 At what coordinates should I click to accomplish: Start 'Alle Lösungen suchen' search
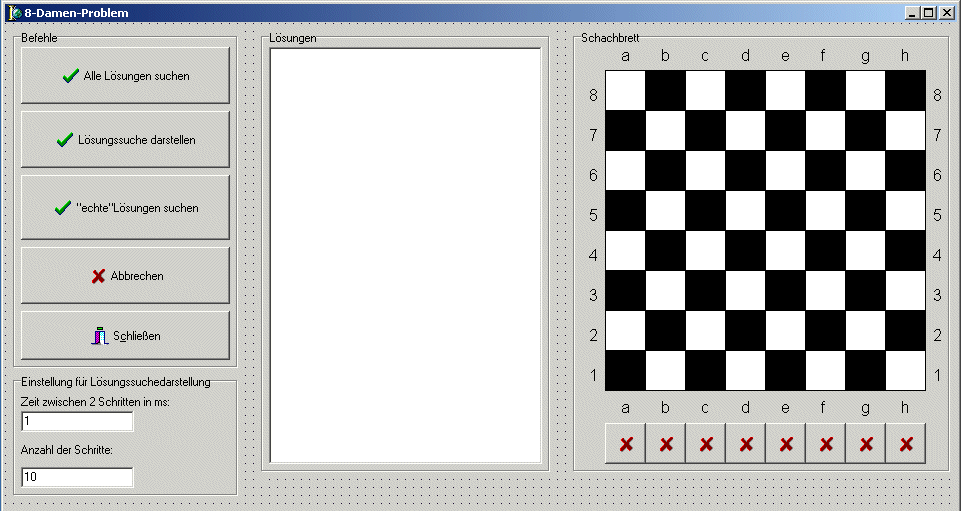click(x=125, y=76)
